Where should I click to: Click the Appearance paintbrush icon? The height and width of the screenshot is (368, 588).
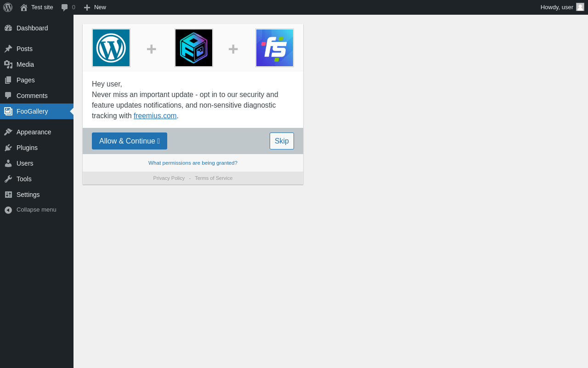coord(8,132)
